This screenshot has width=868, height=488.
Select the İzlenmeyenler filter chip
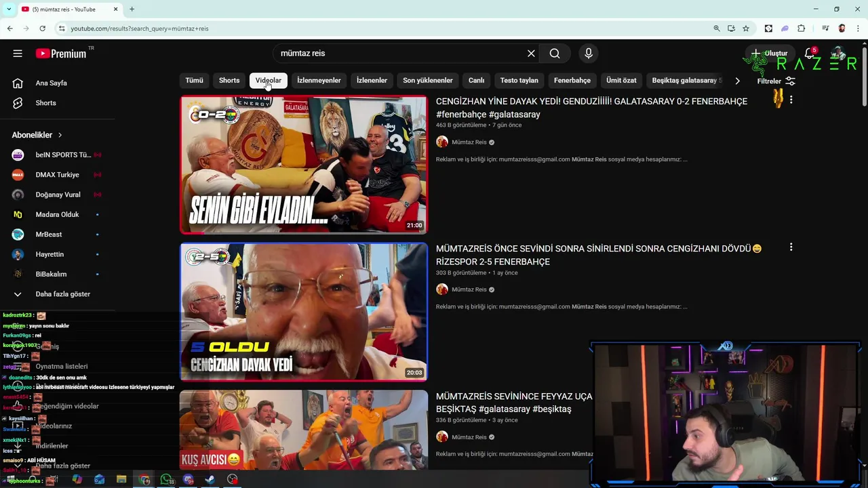point(319,81)
